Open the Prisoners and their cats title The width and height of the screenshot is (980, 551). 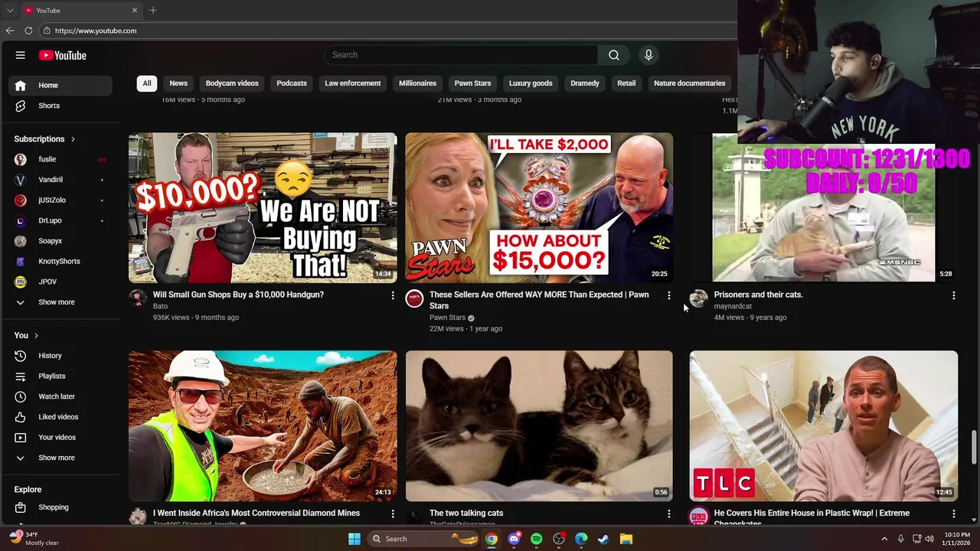pos(758,295)
